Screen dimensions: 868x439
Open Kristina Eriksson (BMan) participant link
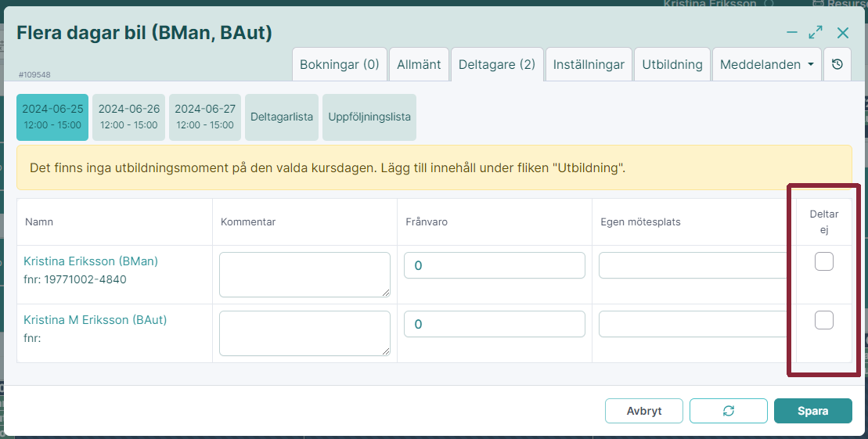pyautogui.click(x=91, y=261)
